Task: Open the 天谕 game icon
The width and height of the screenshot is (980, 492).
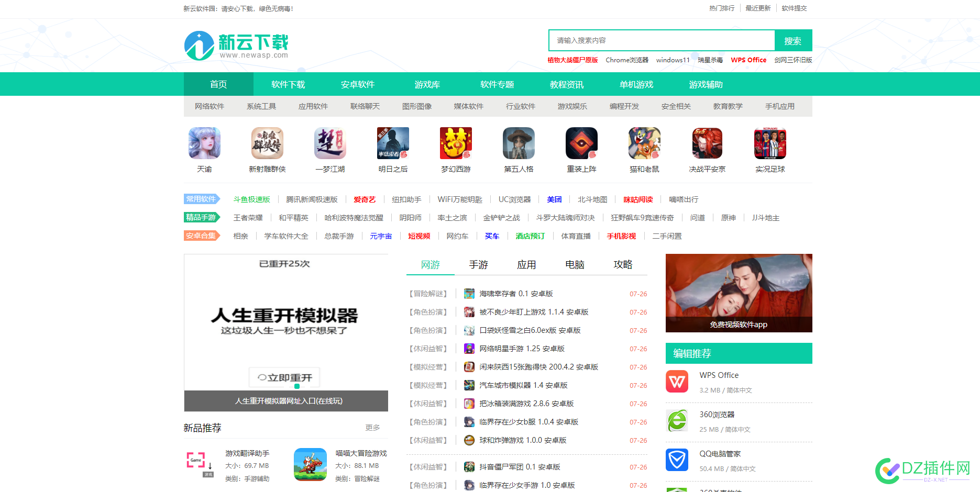Action: tap(204, 143)
